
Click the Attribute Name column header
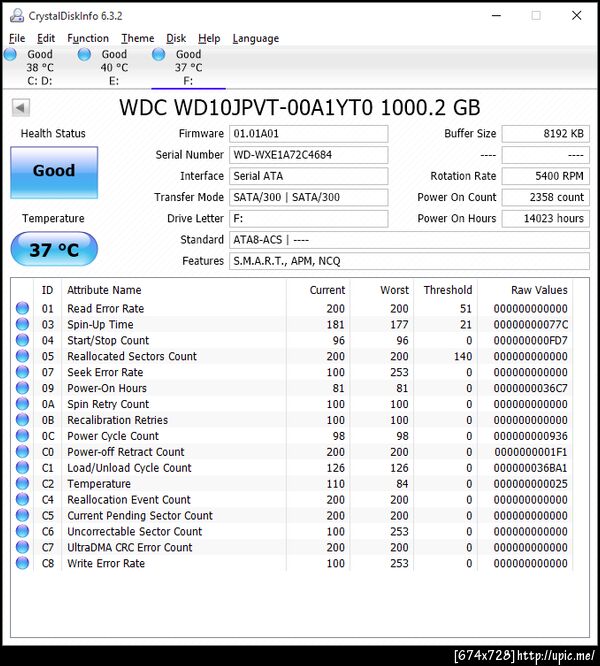(174, 290)
